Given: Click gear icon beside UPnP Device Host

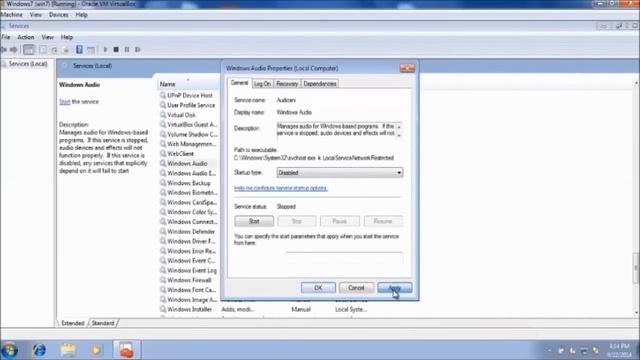Looking at the screenshot, I should pos(163,95).
